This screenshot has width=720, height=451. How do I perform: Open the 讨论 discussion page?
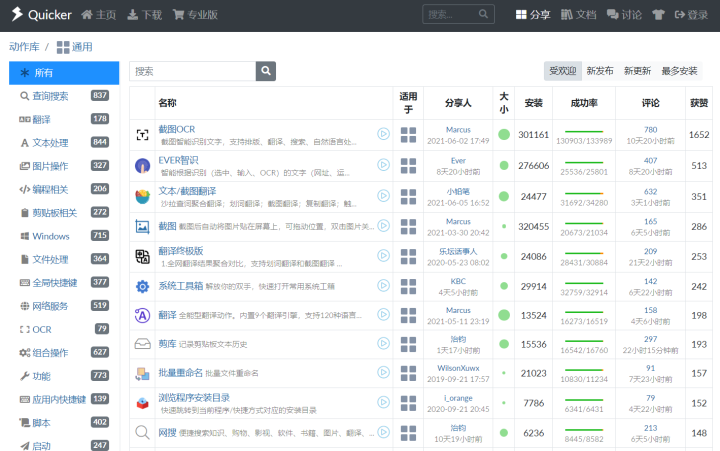[x=624, y=15]
